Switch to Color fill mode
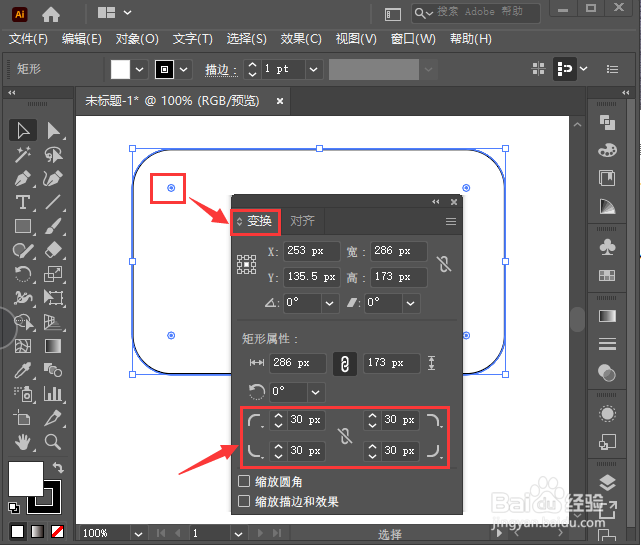The width and height of the screenshot is (641, 545). (18, 532)
